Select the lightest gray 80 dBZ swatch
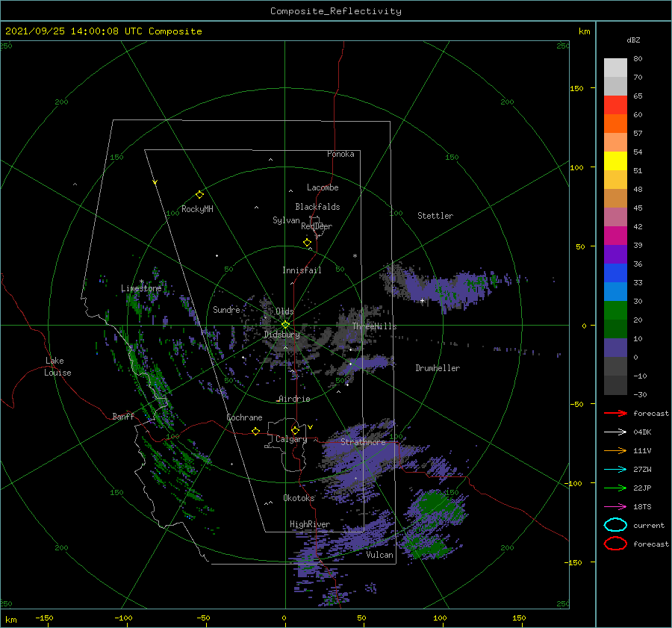The height and width of the screenshot is (628, 672). point(615,67)
